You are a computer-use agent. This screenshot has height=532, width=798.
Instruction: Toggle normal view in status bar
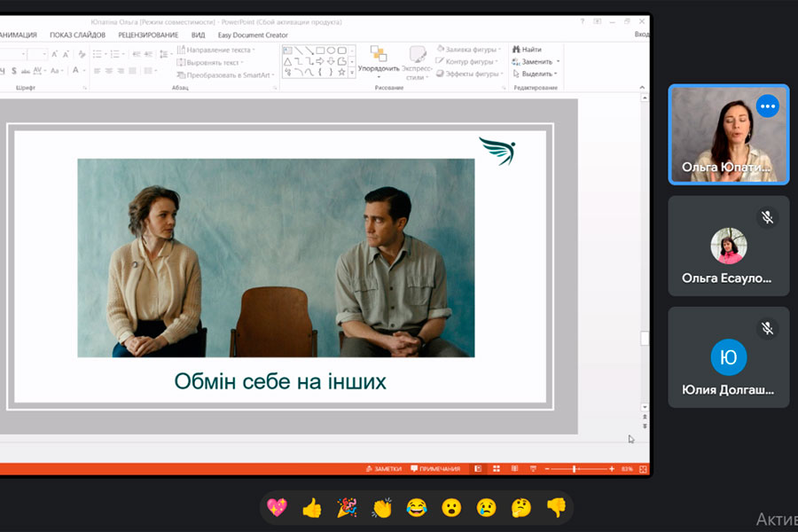click(478, 468)
